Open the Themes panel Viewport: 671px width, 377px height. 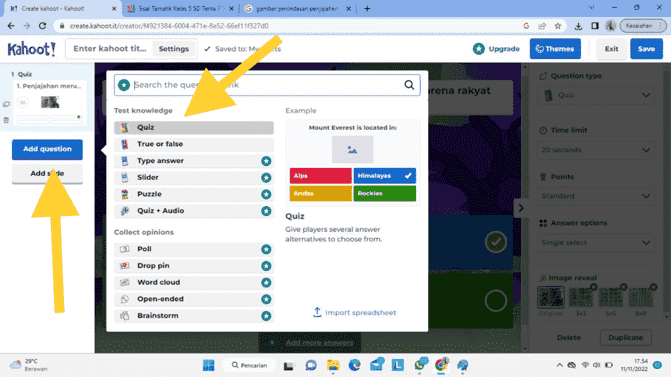tap(555, 49)
